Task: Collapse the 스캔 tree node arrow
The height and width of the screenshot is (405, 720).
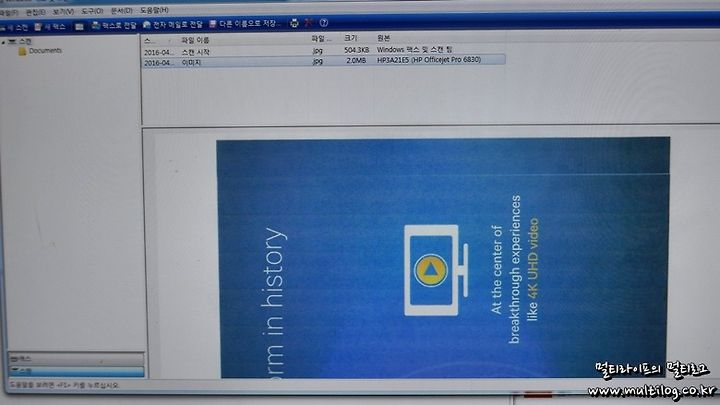Action: pos(4,42)
